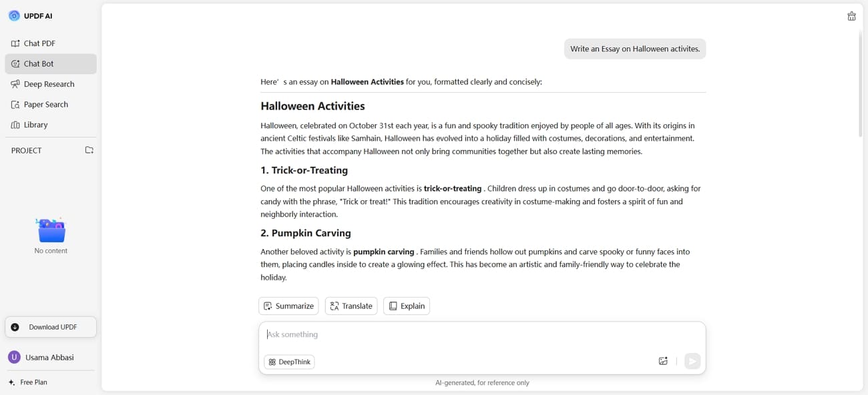Click the image upload icon
Image resolution: width=868 pixels, height=395 pixels.
click(x=663, y=361)
